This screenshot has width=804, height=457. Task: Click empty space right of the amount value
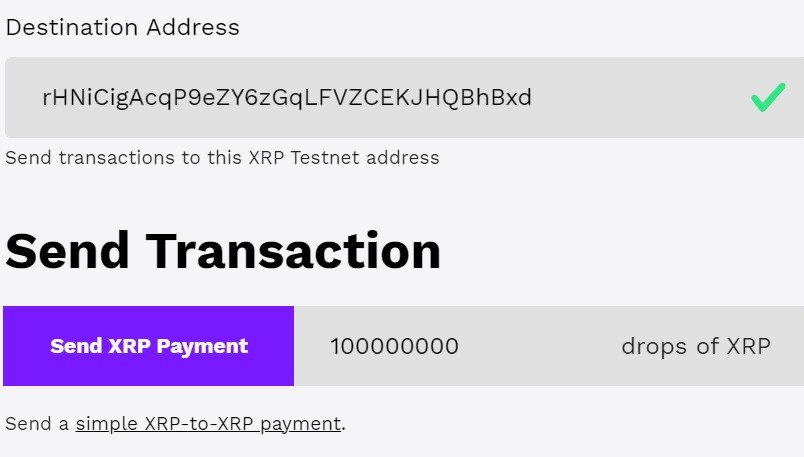pos(530,346)
